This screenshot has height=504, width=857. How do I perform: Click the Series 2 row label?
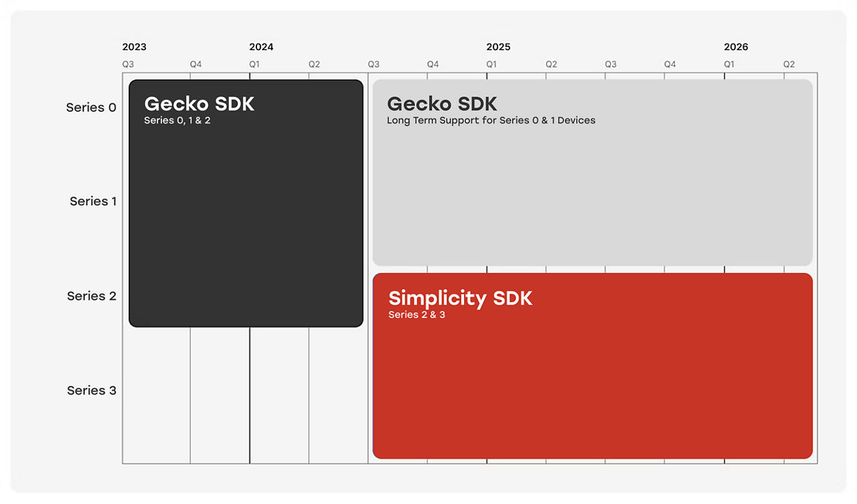(92, 296)
